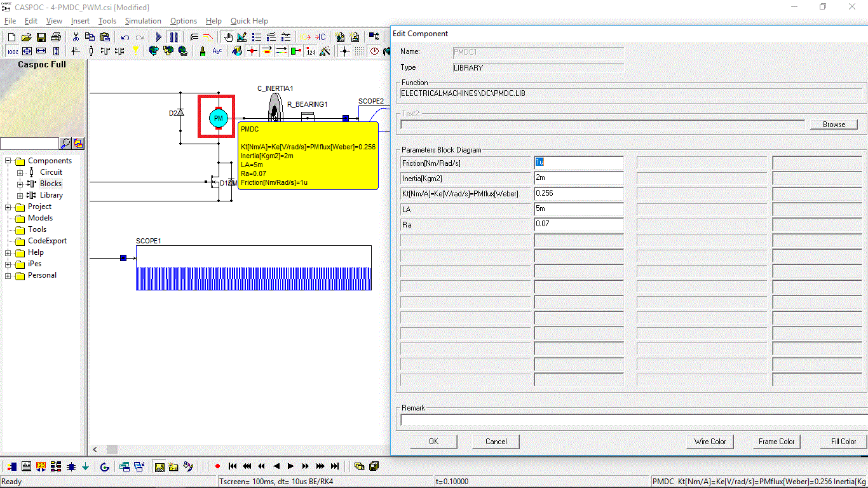This screenshot has width=868, height=488.
Task: Click the Print toolbar icon
Action: [x=56, y=37]
